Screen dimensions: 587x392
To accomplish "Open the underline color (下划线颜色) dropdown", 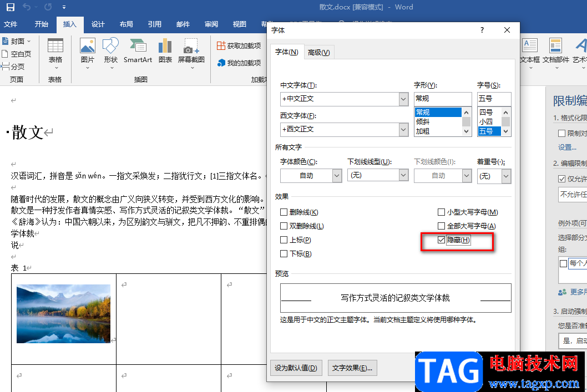I will [x=467, y=175].
